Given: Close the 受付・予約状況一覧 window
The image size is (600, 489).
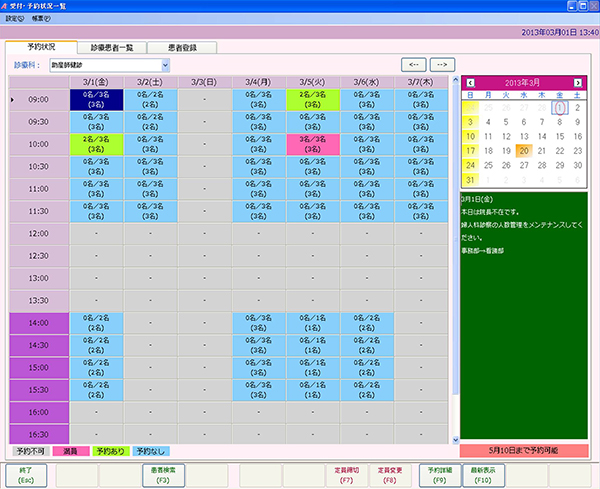Looking at the screenshot, I should coord(594,6).
